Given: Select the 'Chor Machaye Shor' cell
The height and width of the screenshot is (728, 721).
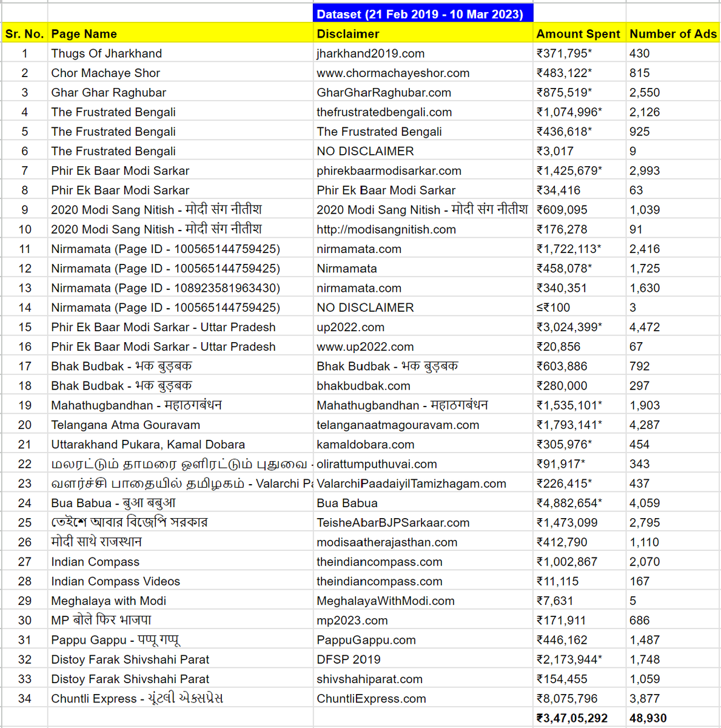Looking at the screenshot, I should point(180,73).
